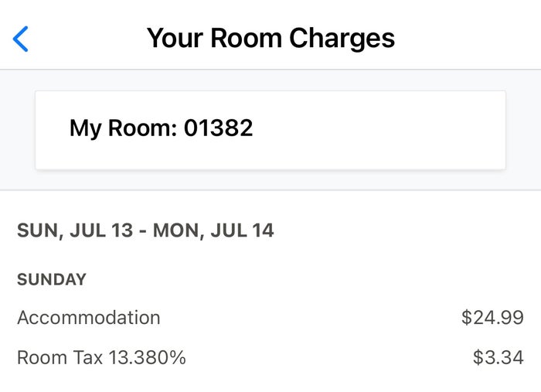Tap the $3.34 room tax amount
The image size is (541, 392).
tap(498, 357)
